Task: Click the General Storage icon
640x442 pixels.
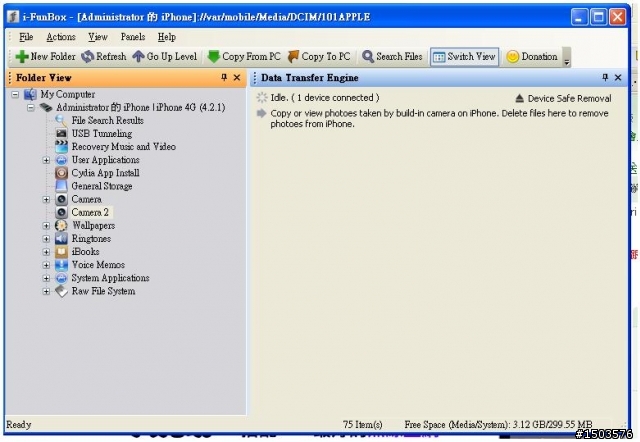Action: point(61,186)
